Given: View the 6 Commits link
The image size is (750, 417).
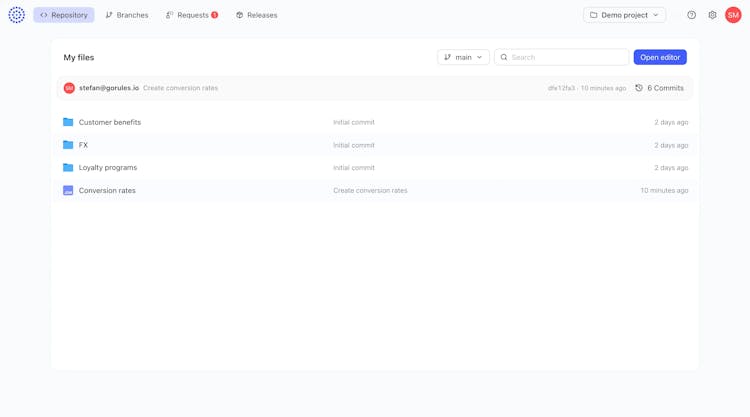Looking at the screenshot, I should point(665,88).
